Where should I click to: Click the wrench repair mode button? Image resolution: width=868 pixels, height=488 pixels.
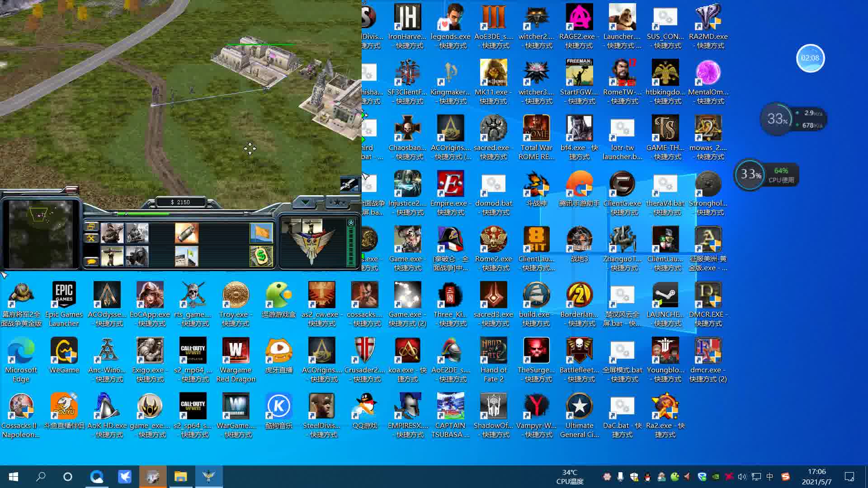[91, 238]
